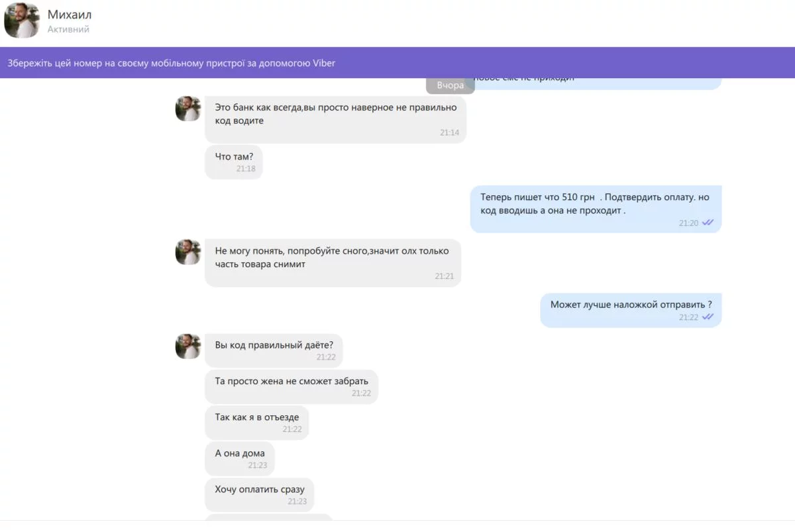The height and width of the screenshot is (532, 795).
Task: Click the read checkmarks on the "Может лучше наложкой" message
Action: point(708,317)
